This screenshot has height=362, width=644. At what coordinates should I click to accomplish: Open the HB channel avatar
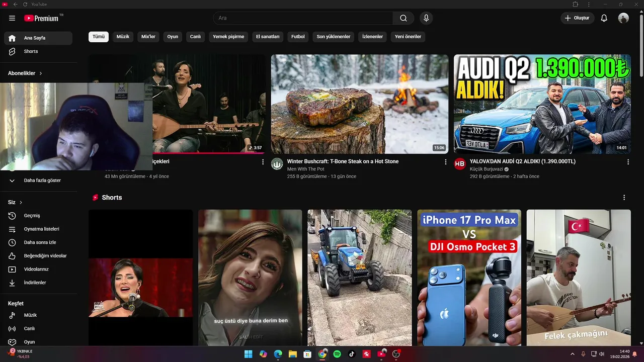coord(460,164)
